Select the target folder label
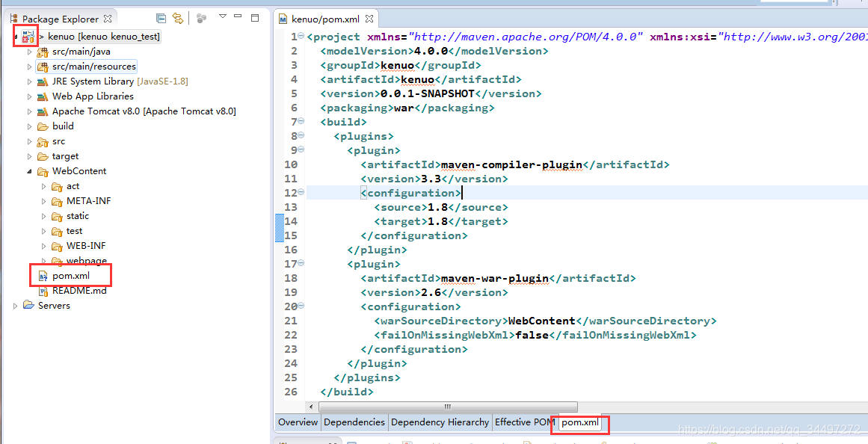This screenshot has height=444, width=868. tap(65, 156)
